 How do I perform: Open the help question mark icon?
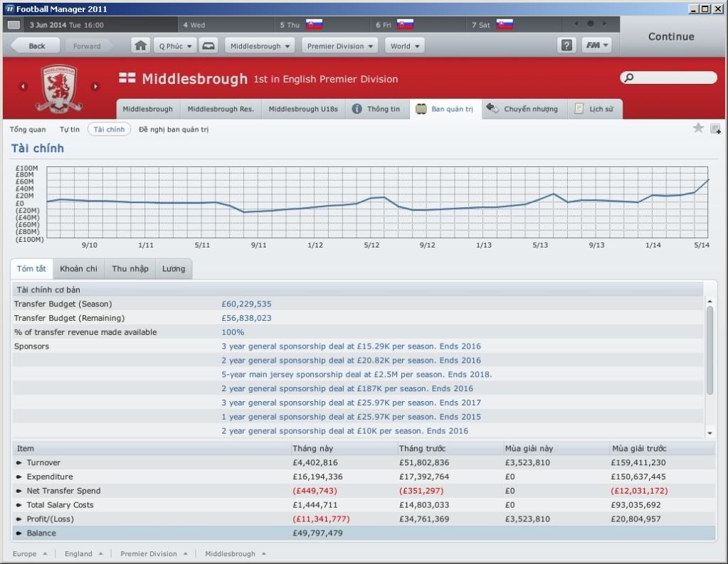pos(566,46)
